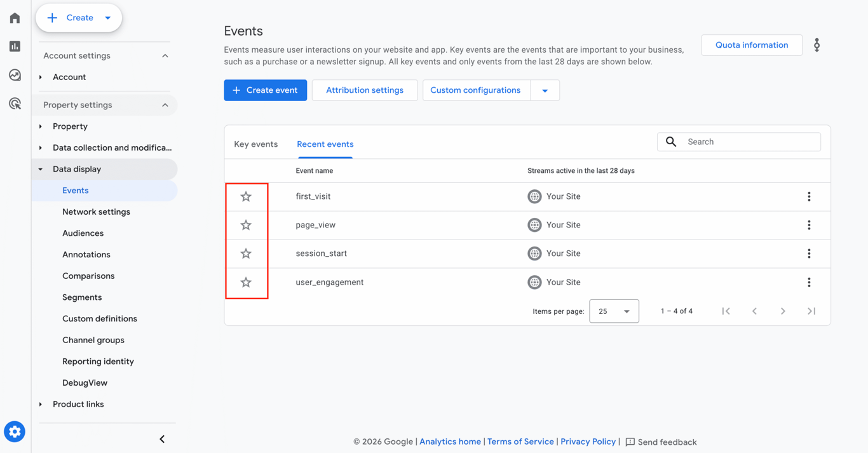Open the Quota information link

(752, 44)
